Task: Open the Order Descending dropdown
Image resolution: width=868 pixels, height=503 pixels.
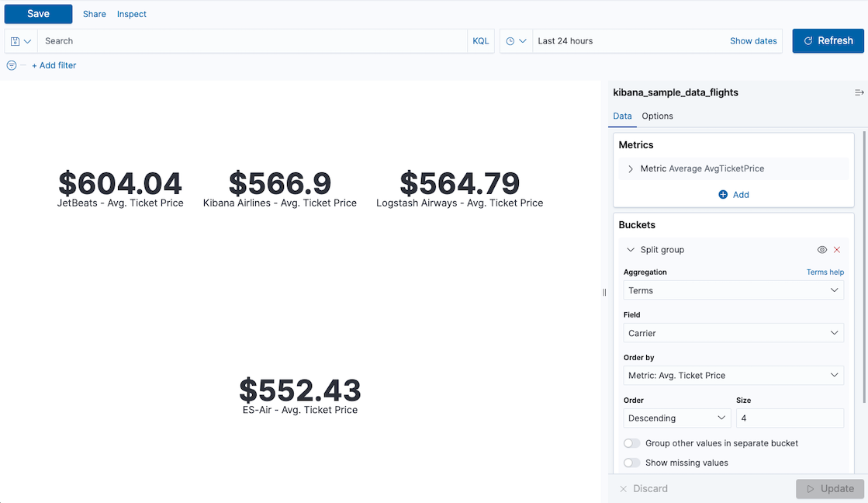Action: (676, 418)
